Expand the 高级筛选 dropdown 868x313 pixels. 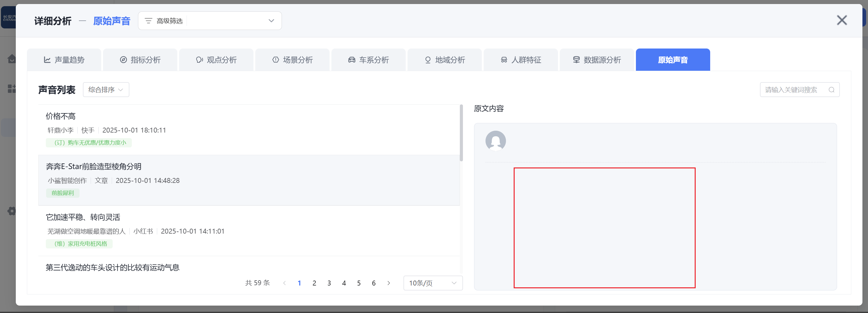coord(271,21)
